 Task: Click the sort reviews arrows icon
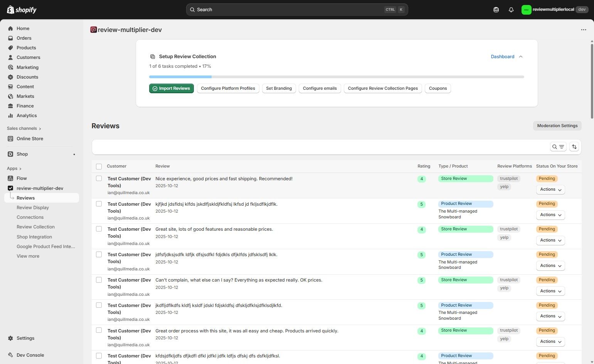[574, 147]
